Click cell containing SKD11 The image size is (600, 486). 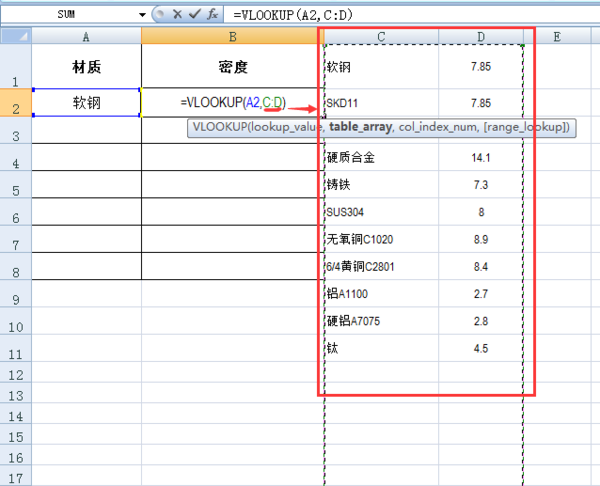tap(381, 103)
